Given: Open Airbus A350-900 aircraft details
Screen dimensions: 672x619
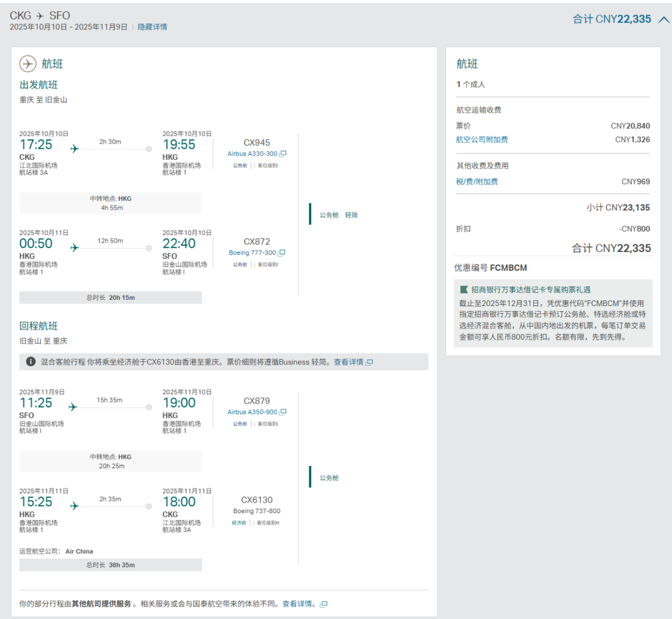Looking at the screenshot, I should (252, 412).
